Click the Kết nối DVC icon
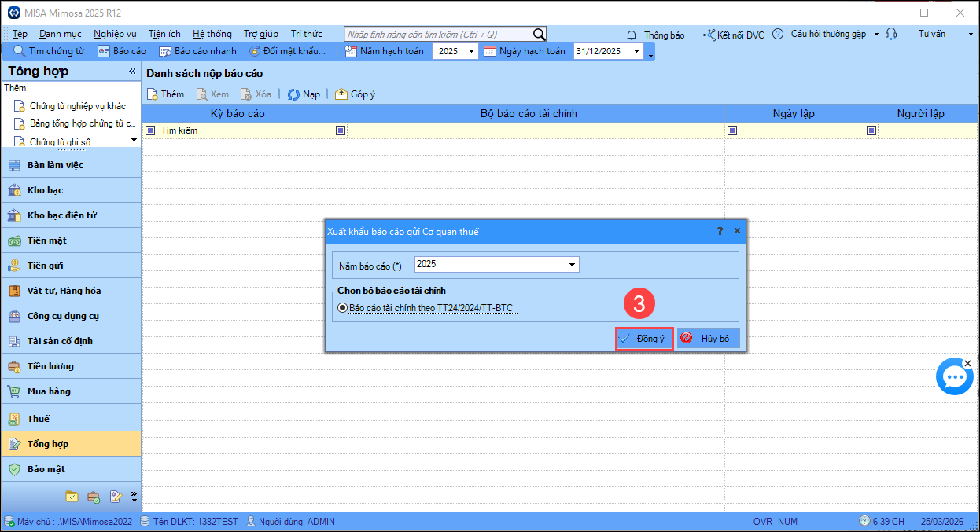980x532 pixels. 709,35
